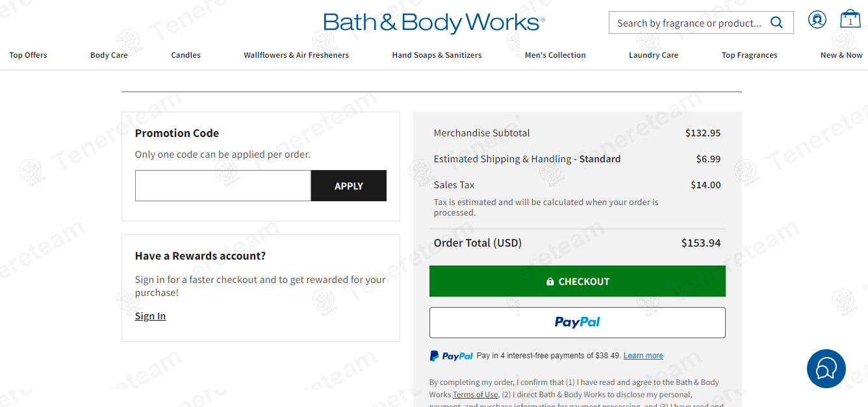Screen dimensions: 868x407
Task: Click the Bath & Body Works logo
Action: [x=434, y=23]
